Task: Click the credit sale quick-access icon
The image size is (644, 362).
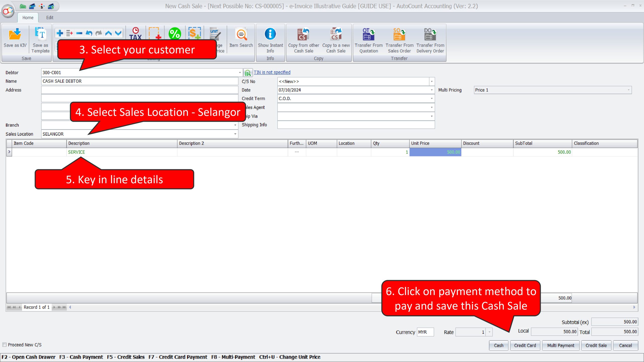Action: 51,6
